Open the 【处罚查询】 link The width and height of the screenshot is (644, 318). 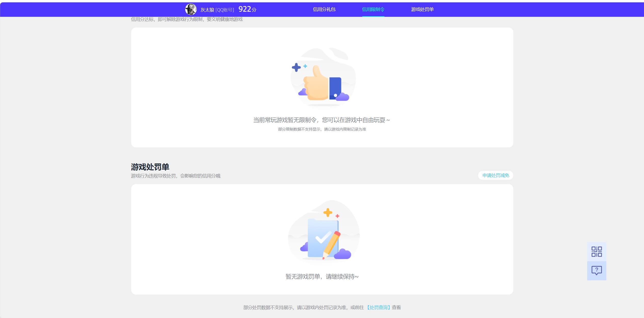(x=378, y=308)
